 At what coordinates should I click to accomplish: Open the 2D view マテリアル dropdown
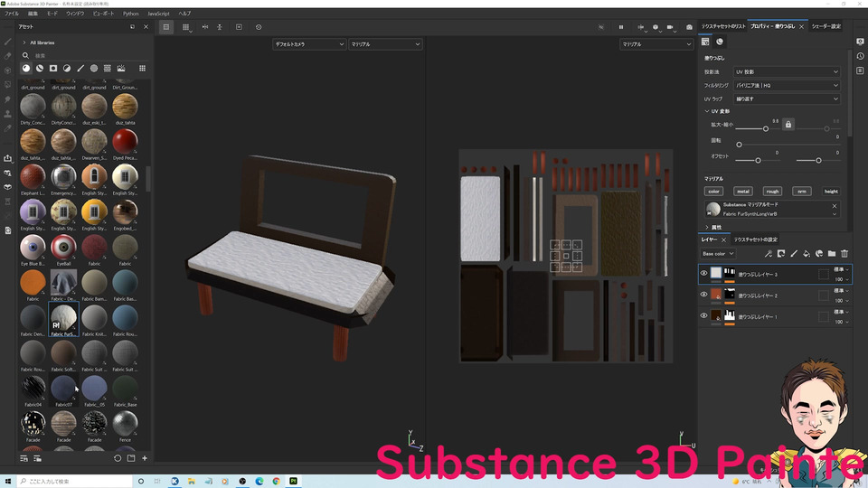pos(656,44)
